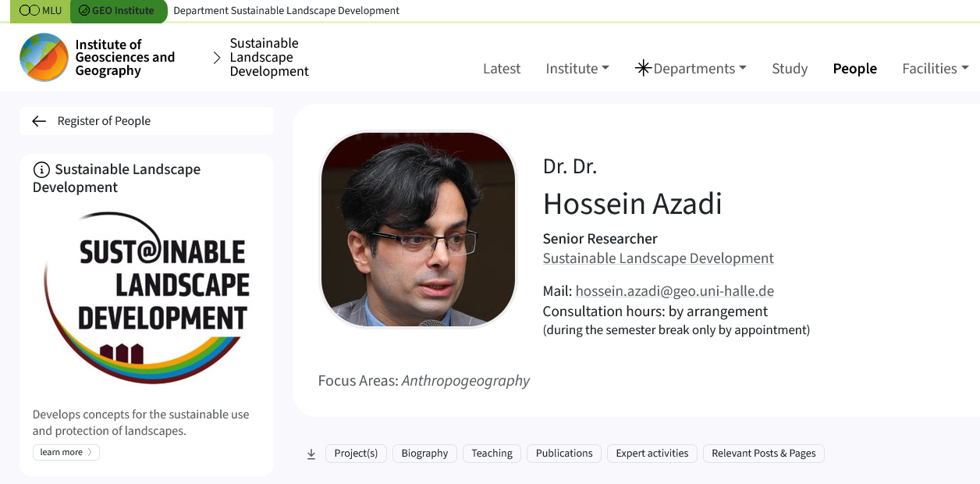Click Hossein Azadi's profile photo
The width and height of the screenshot is (980, 484).
click(418, 230)
